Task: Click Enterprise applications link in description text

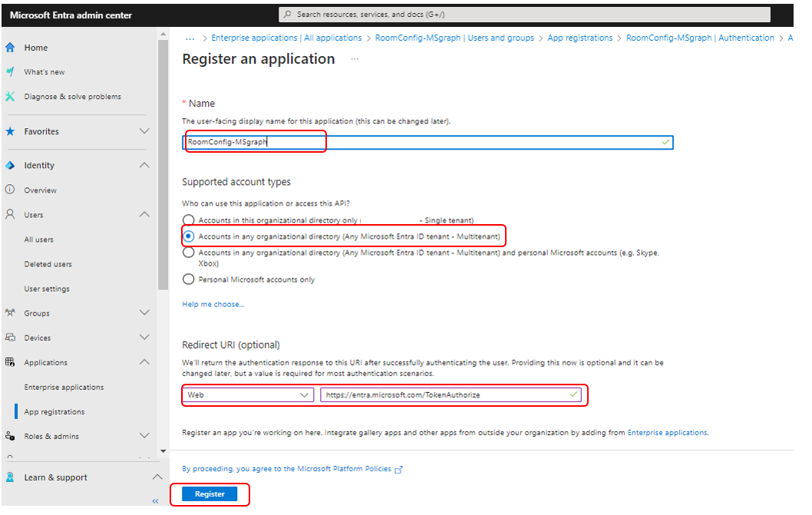Action: 667,433
